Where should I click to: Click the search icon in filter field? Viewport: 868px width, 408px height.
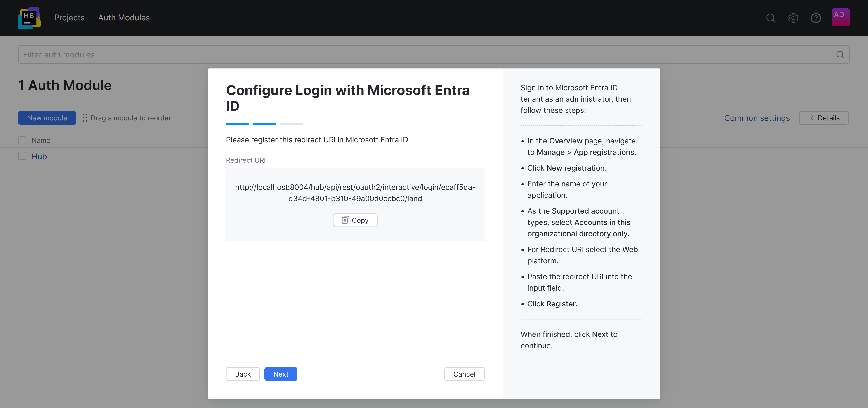tap(840, 54)
